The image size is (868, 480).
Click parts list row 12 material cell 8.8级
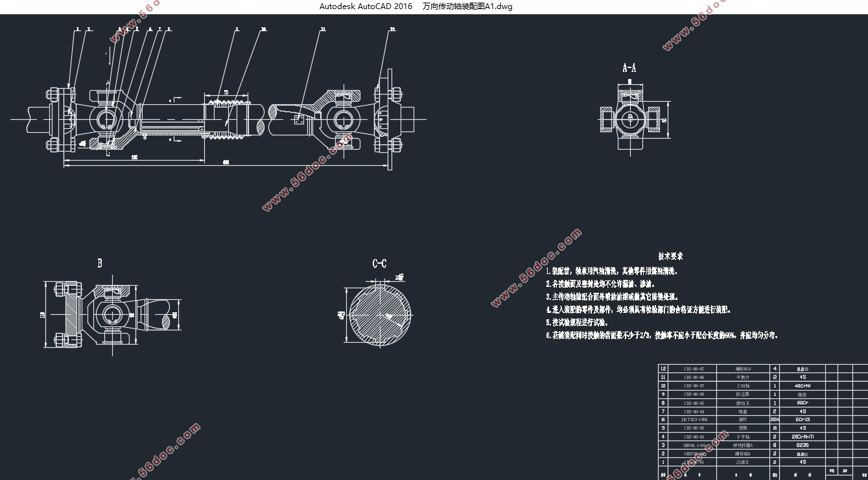pyautogui.click(x=802, y=369)
